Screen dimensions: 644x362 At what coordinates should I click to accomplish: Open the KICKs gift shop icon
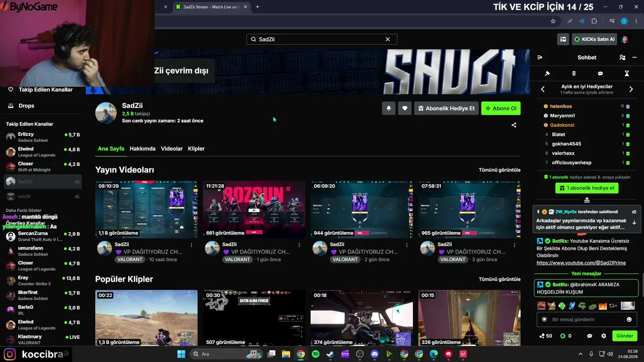pyautogui.click(x=563, y=39)
